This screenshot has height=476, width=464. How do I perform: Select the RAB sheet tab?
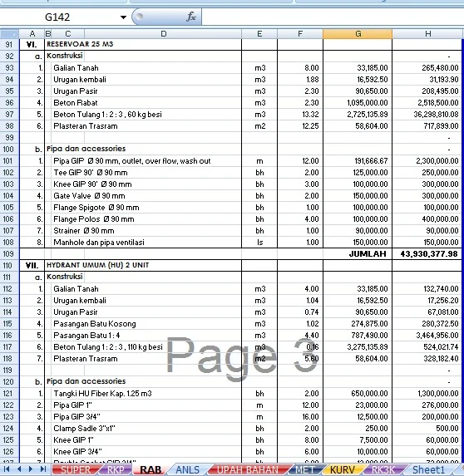151,470
